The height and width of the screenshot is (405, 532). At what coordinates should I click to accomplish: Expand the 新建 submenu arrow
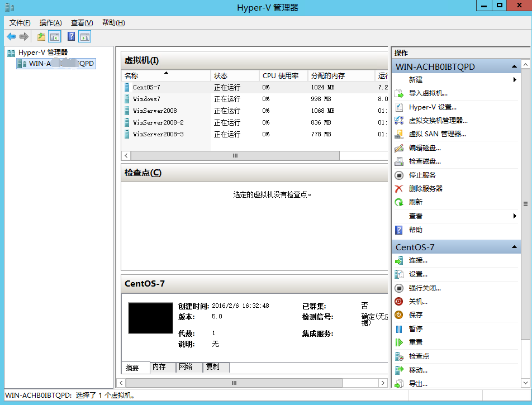[x=515, y=80]
